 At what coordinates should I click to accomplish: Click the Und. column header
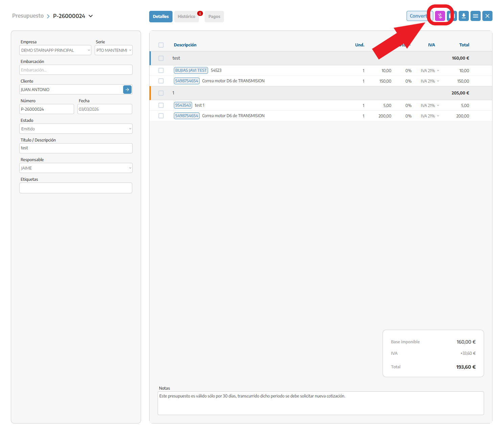(x=360, y=45)
